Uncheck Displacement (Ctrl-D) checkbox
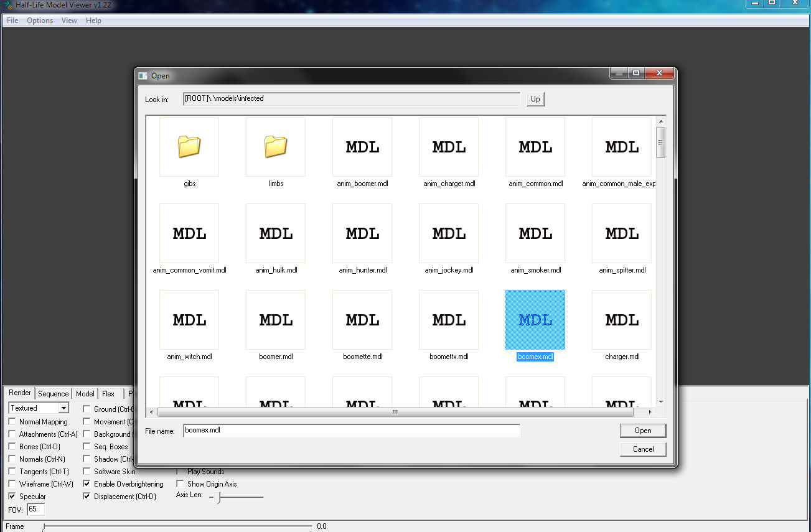Viewport: 811px width, 532px height. pyautogui.click(x=87, y=497)
